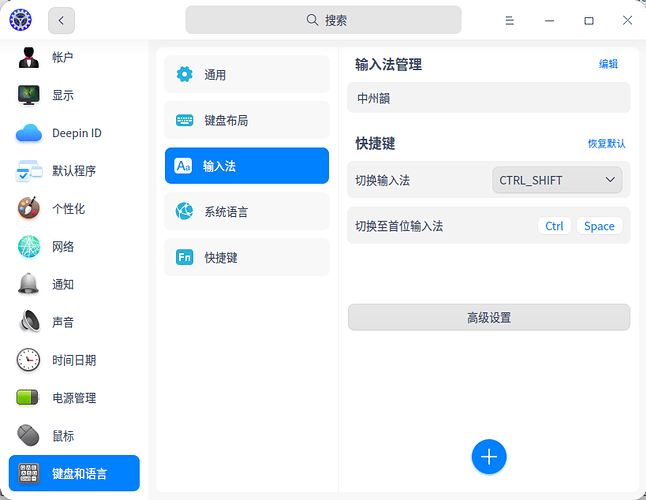Click the 声音 label in sidebar
This screenshot has width=646, height=500.
(x=63, y=322)
